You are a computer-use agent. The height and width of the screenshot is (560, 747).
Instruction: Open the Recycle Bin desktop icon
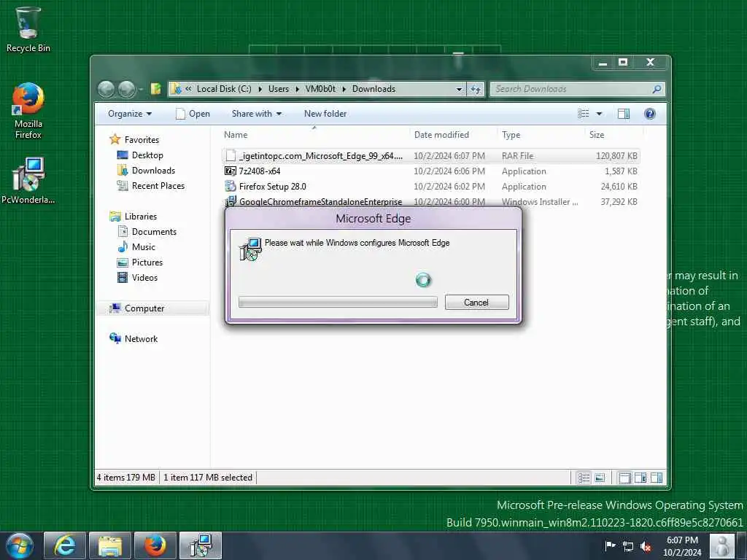point(28,29)
